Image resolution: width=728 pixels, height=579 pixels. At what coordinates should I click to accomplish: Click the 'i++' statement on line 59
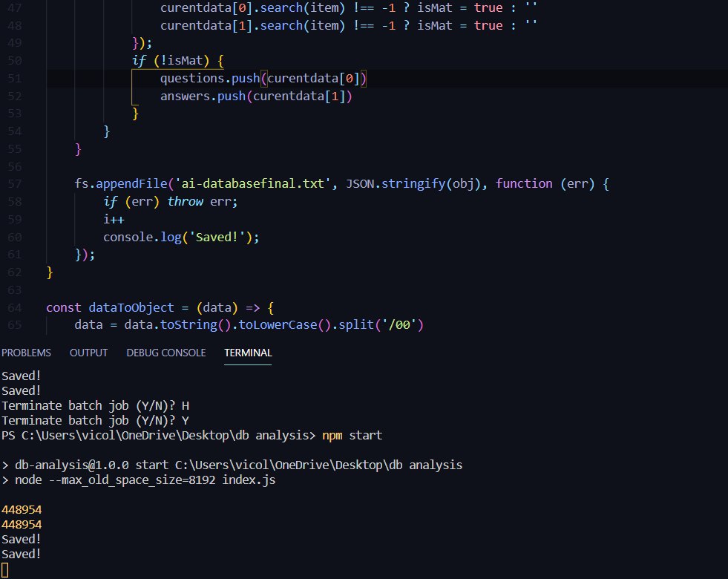tap(114, 219)
